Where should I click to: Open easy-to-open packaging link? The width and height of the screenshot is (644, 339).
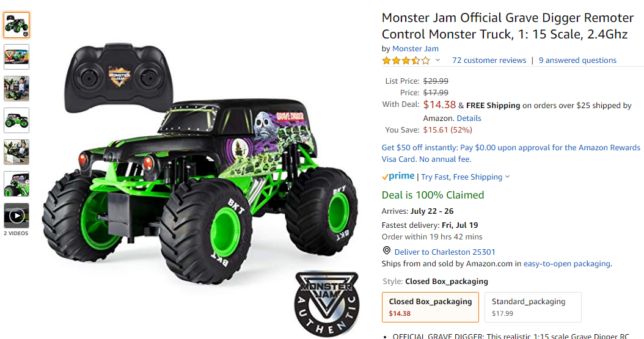(x=567, y=264)
